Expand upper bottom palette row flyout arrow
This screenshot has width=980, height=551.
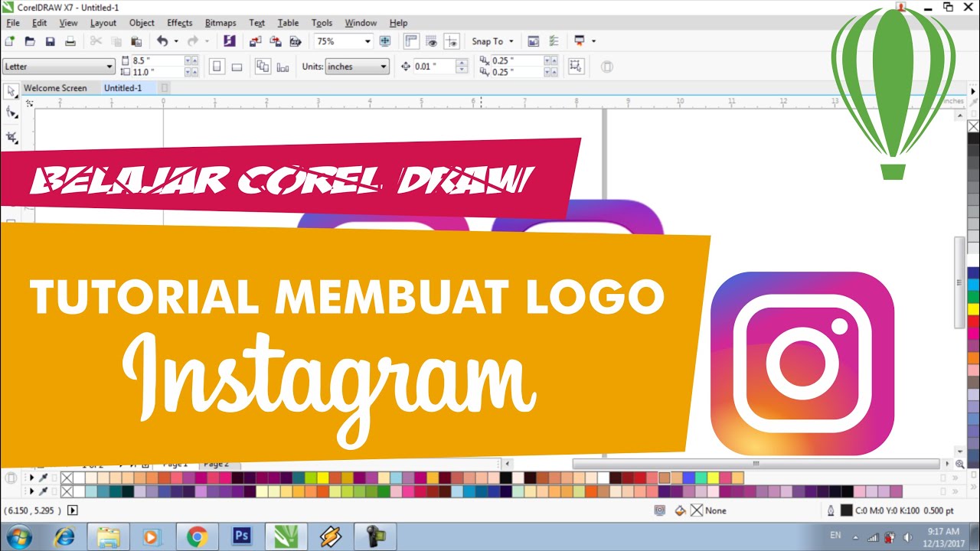(31, 478)
